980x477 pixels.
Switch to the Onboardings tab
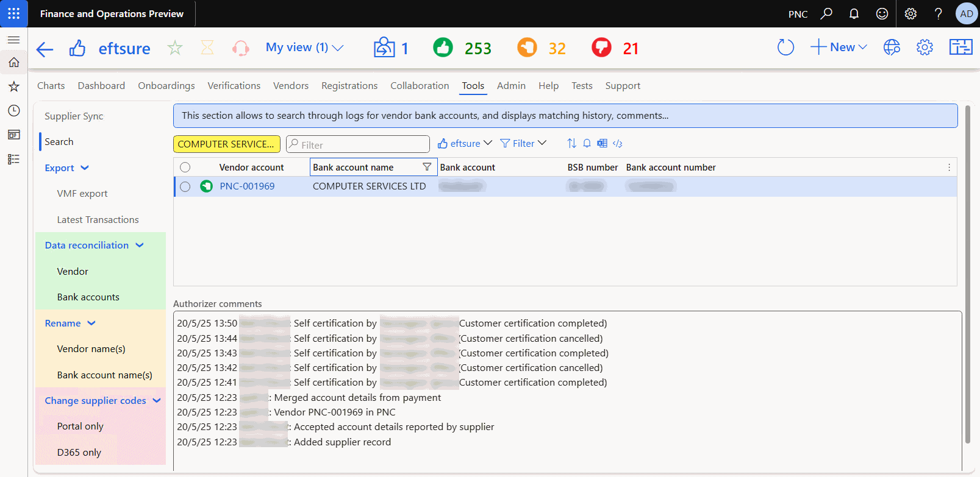[x=166, y=86]
